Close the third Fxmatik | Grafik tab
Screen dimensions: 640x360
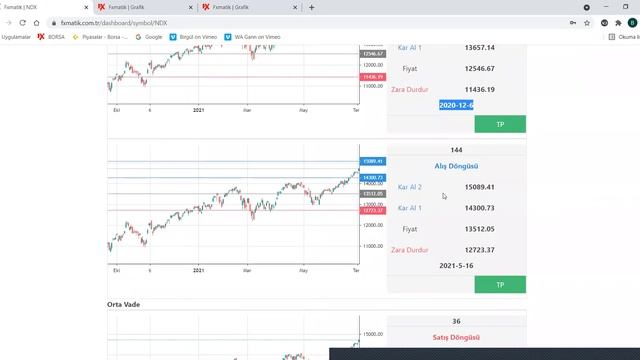point(295,7)
